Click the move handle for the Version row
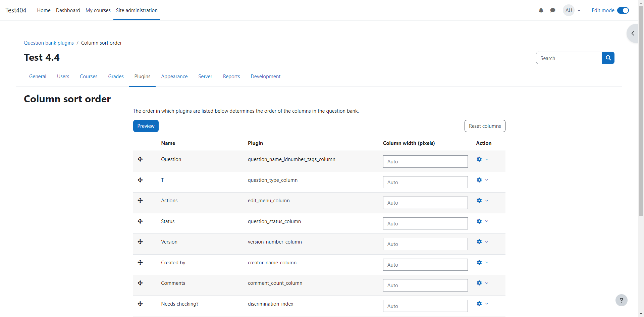The width and height of the screenshot is (644, 317). click(x=140, y=242)
